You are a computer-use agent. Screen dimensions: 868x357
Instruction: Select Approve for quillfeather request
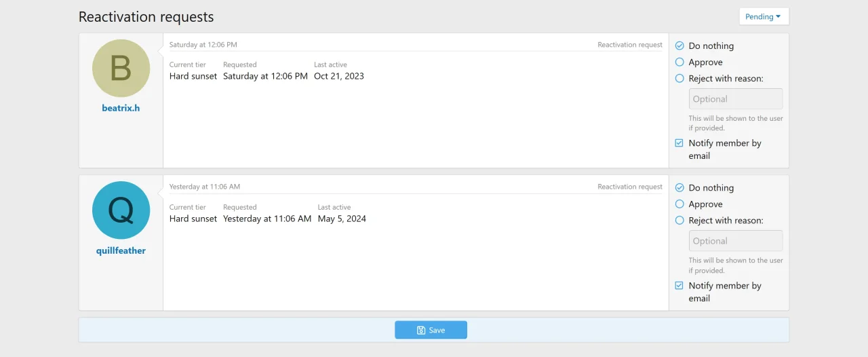[x=679, y=204]
